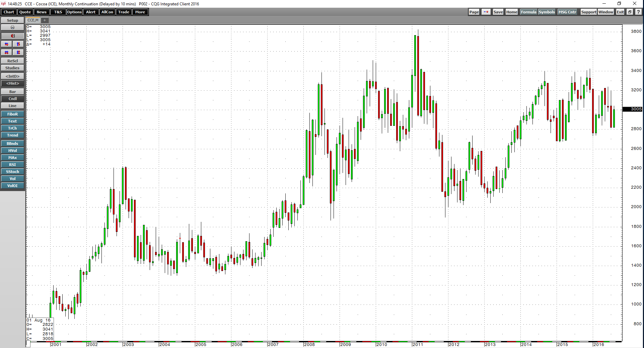
Task: Open the Support menu
Action: [588, 12]
